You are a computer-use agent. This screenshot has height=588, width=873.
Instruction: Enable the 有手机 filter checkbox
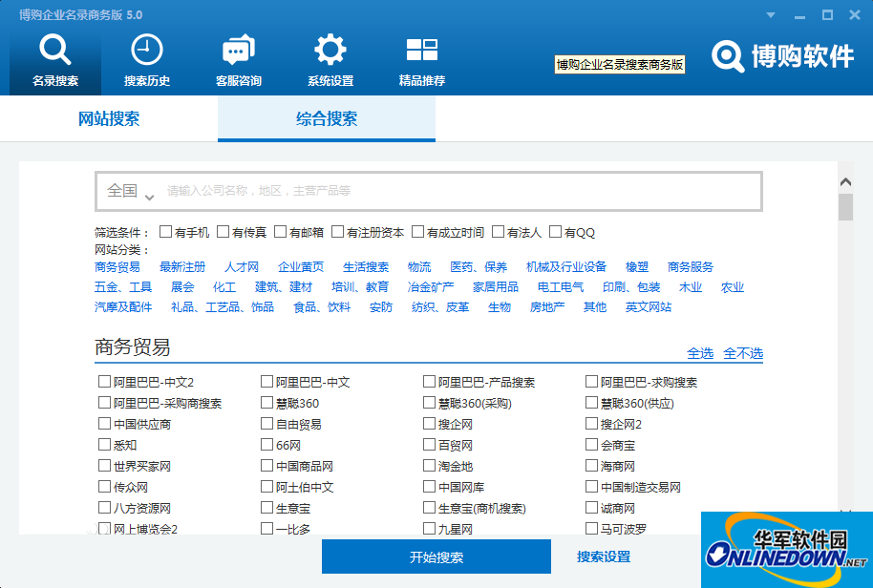pos(164,231)
